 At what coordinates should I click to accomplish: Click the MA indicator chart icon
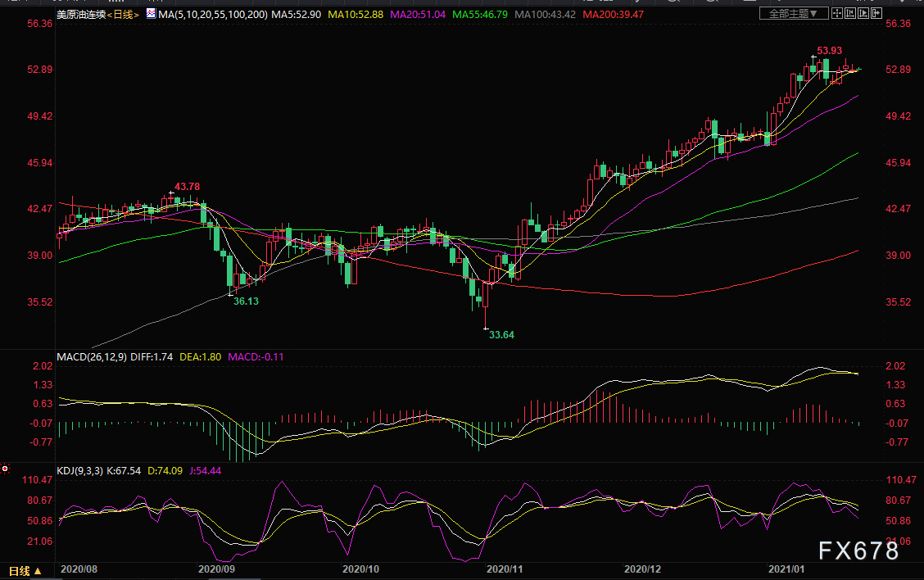(152, 14)
